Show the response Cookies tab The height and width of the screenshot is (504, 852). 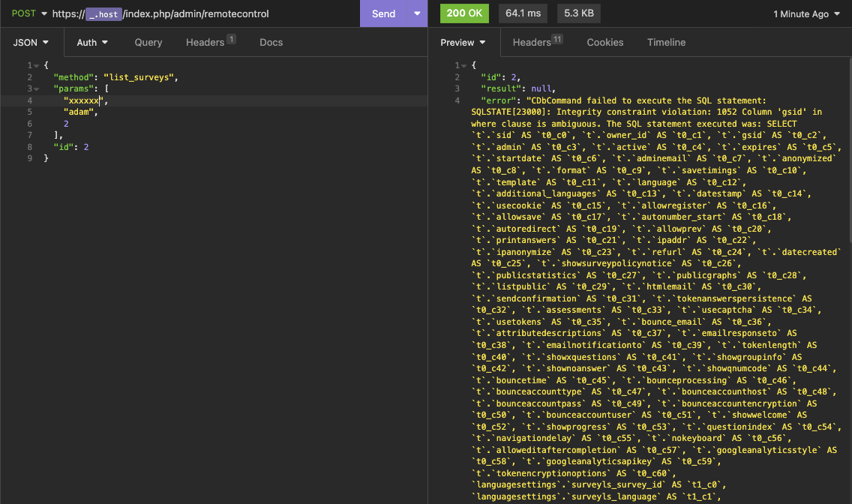coord(605,43)
